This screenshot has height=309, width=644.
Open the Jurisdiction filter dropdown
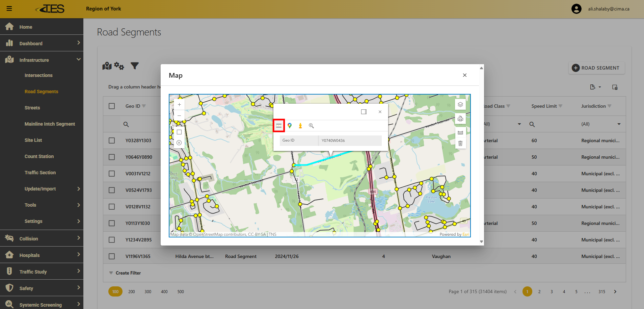coord(619,124)
